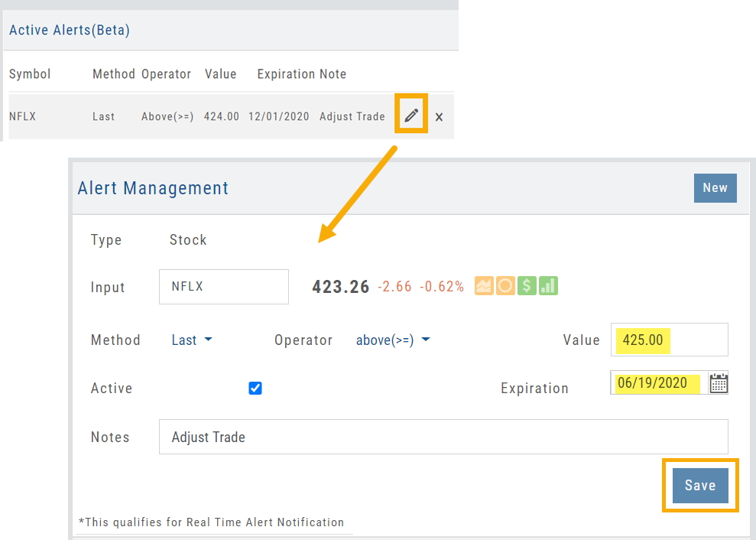Screen dimensions: 756x540
Task: Click the pencil edit icon for NFLX alert
Action: (x=411, y=116)
